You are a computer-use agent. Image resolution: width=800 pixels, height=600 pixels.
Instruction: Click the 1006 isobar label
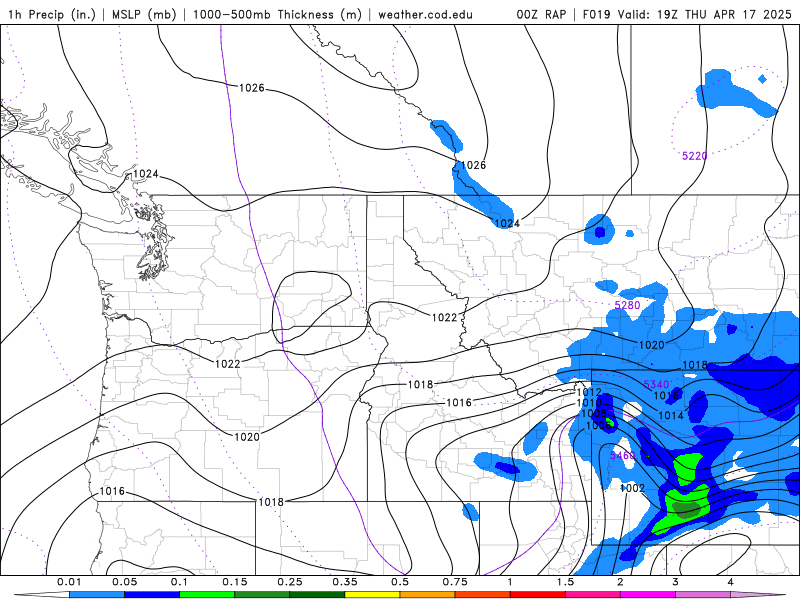point(598,425)
